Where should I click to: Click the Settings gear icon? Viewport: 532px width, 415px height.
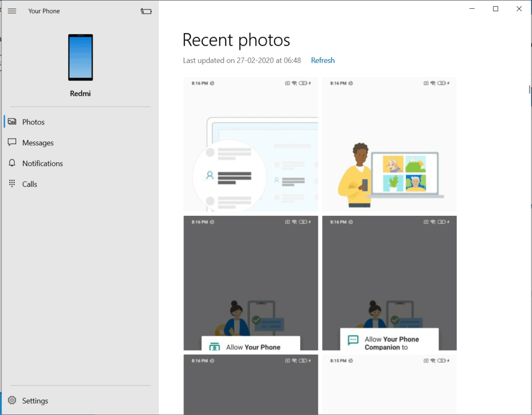(12, 400)
